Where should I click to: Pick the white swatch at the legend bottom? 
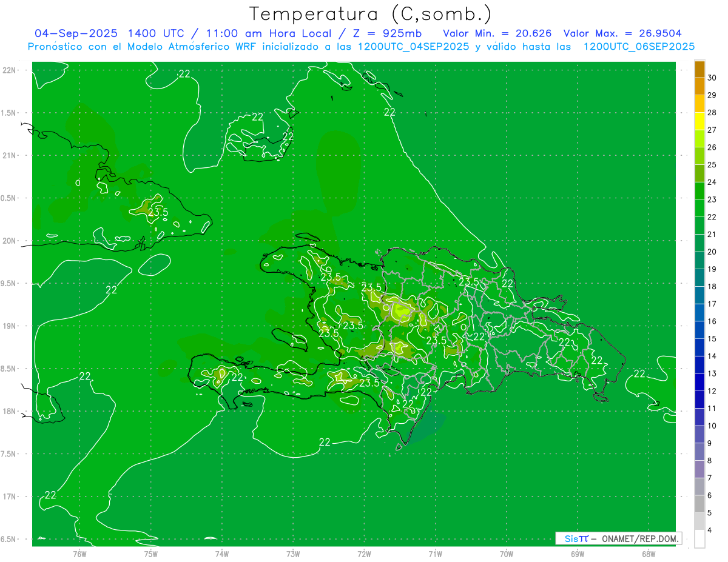click(699, 539)
